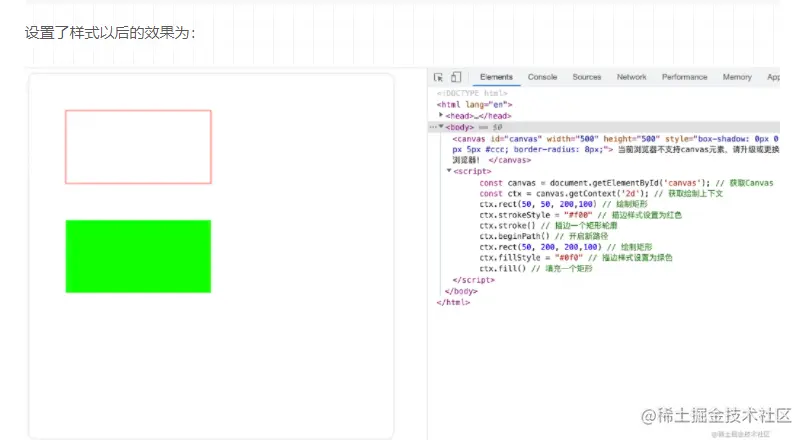Select the DOCTYPE html line
807x440 pixels.
472,93
